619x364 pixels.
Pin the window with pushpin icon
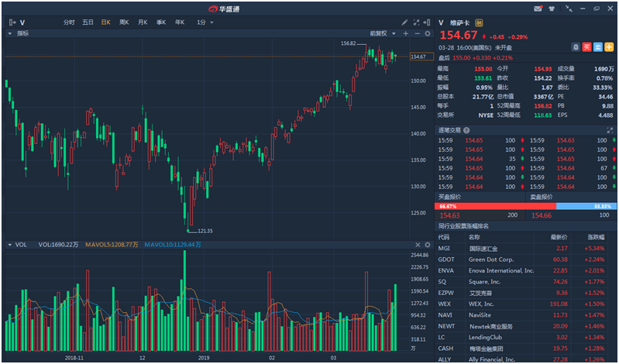click(568, 8)
